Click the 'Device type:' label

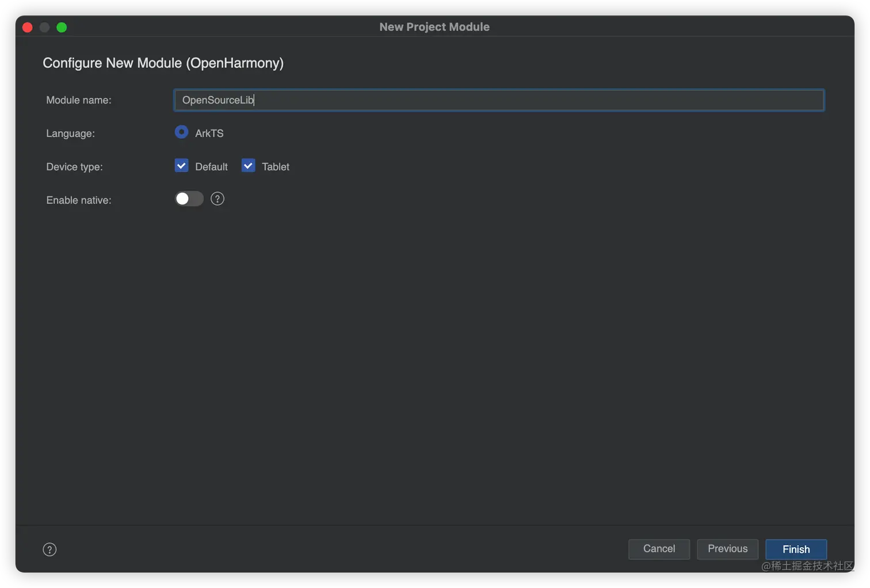(74, 167)
